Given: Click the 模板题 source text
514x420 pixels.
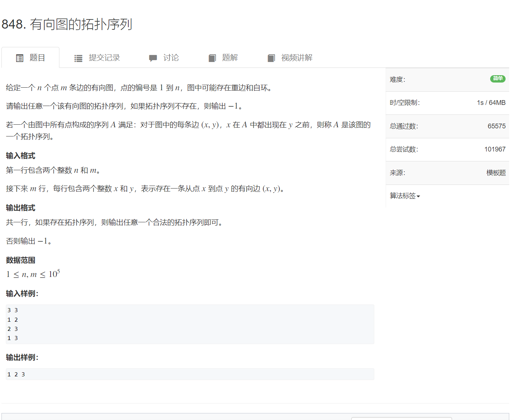Looking at the screenshot, I should coord(496,173).
